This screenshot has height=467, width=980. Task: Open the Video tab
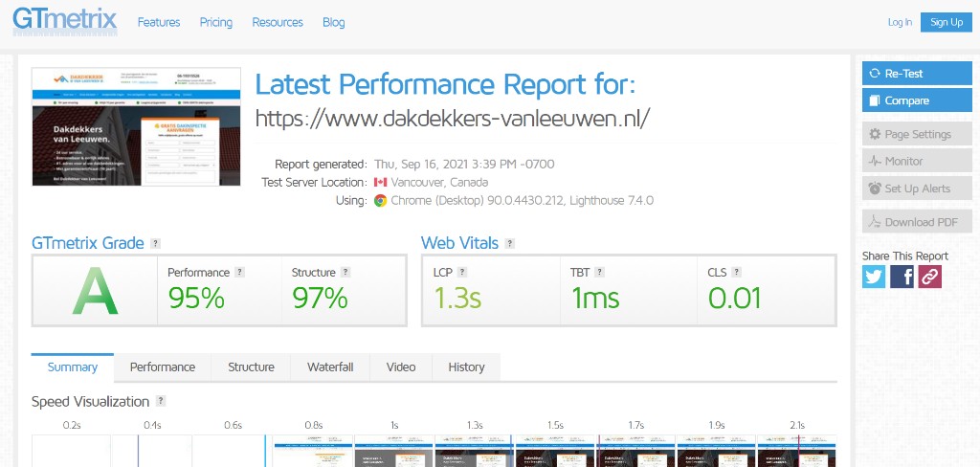(401, 367)
